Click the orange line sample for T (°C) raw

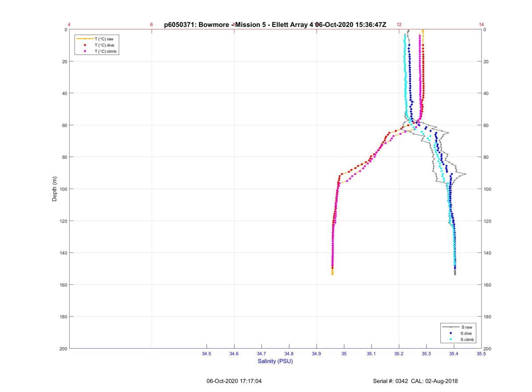[x=84, y=39]
